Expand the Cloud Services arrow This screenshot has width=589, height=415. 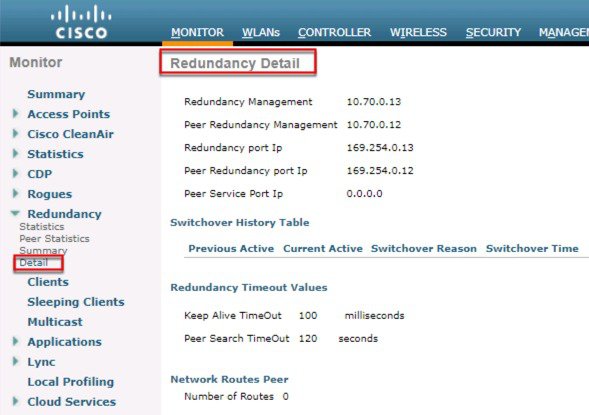15,401
